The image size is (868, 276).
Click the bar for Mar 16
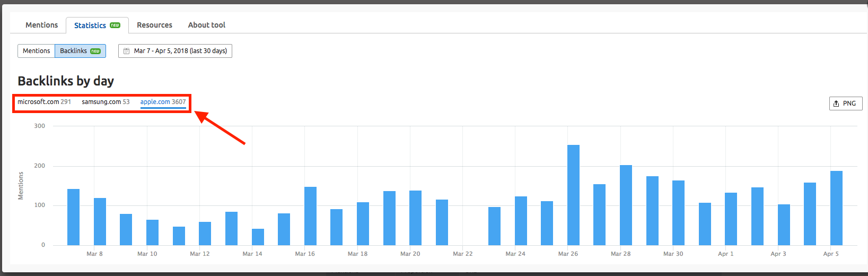[310, 216]
